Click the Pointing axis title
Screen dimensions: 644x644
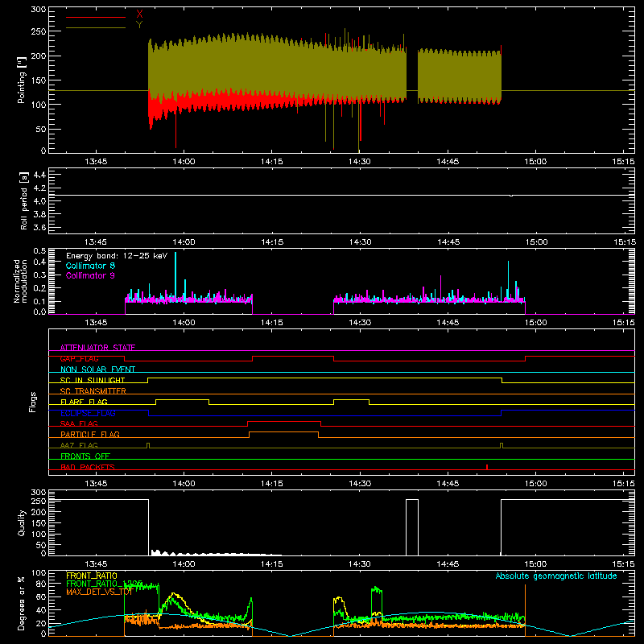point(22,80)
